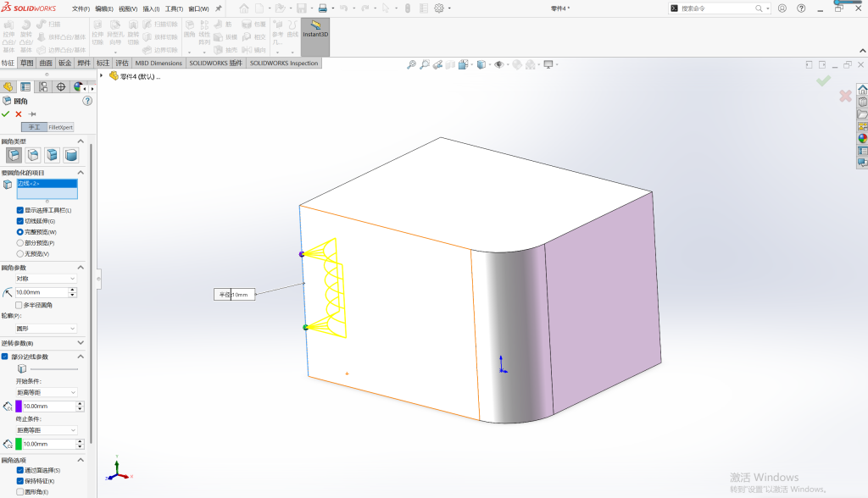Pin the fillet property panel open
Screen dimensions: 868x498
click(x=32, y=114)
